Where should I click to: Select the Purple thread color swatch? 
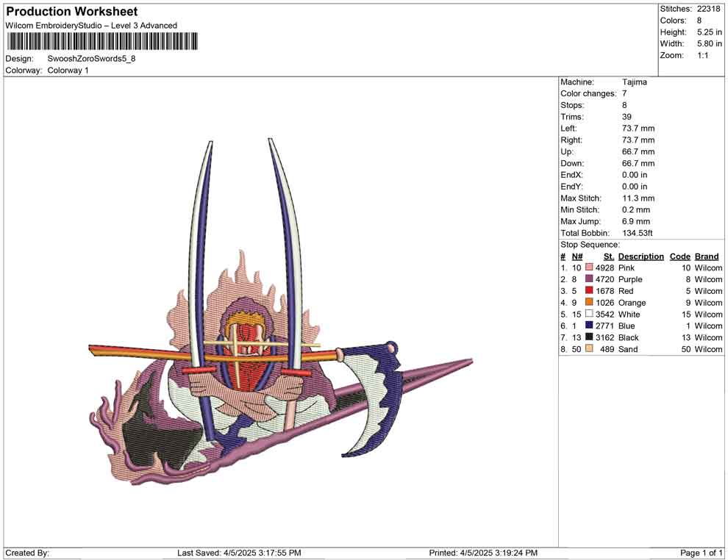(589, 280)
